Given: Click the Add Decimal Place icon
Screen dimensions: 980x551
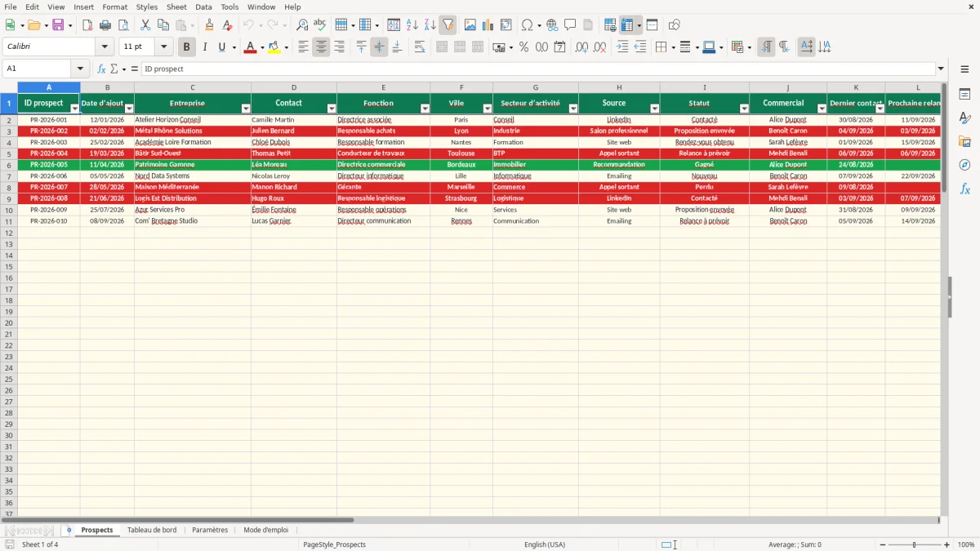Looking at the screenshot, I should click(582, 47).
